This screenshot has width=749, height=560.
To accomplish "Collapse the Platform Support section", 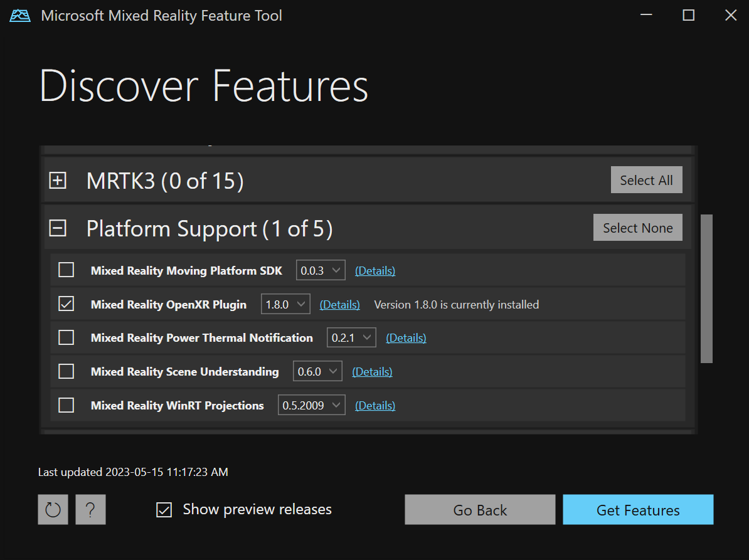I will (58, 228).
